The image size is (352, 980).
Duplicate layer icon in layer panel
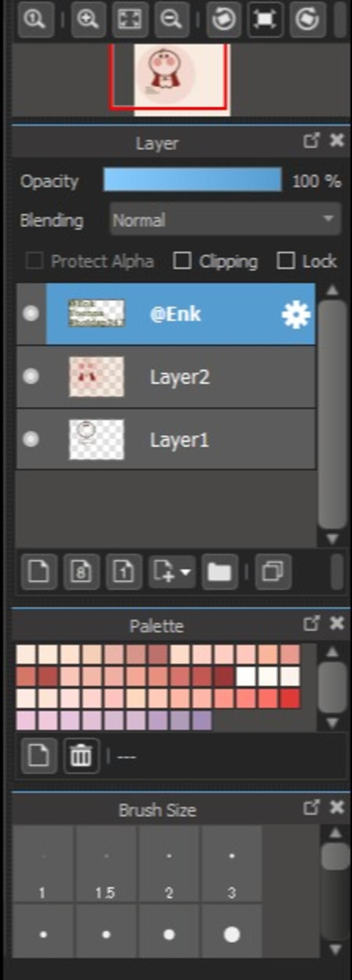[273, 572]
